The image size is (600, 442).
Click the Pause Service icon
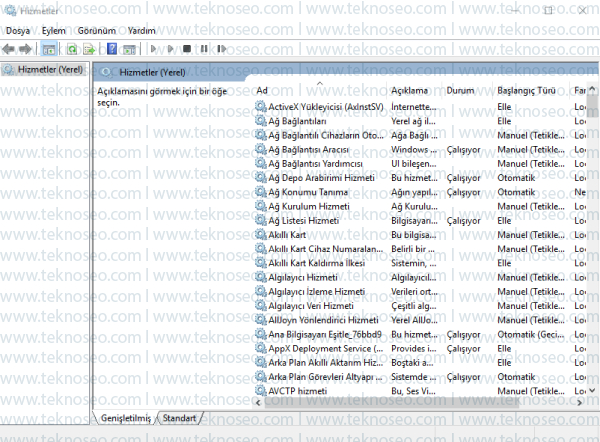coord(204,49)
